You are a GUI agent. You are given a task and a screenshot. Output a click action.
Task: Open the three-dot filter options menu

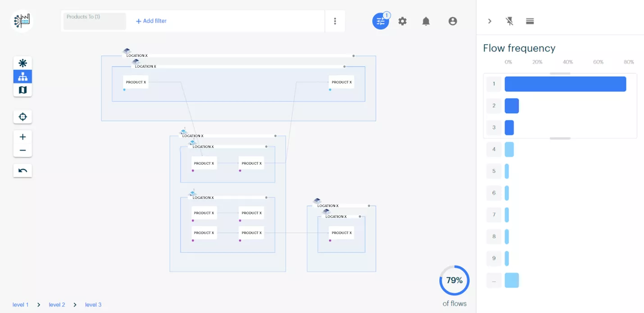[335, 21]
